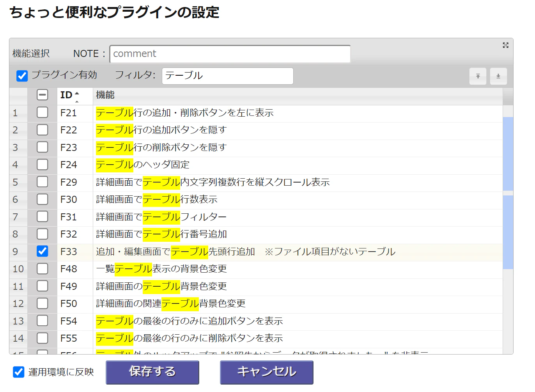Click the maximize panel icon
Screen dimensions: 535x392
pyautogui.click(x=505, y=45)
